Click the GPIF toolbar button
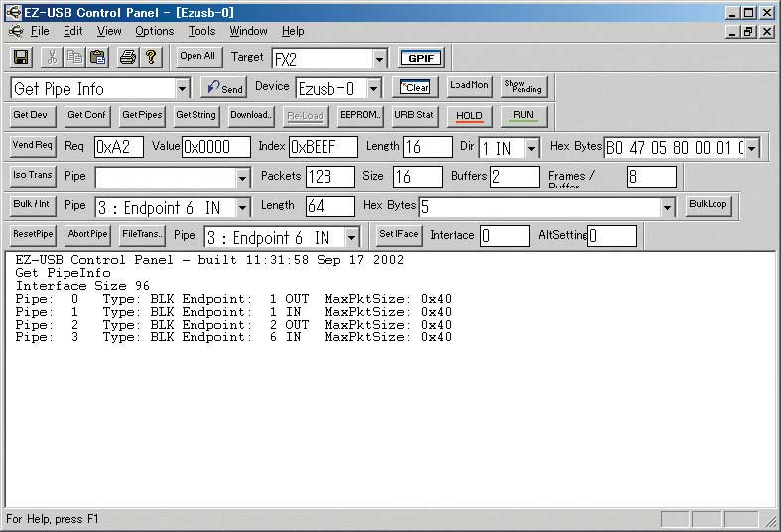 tap(421, 58)
